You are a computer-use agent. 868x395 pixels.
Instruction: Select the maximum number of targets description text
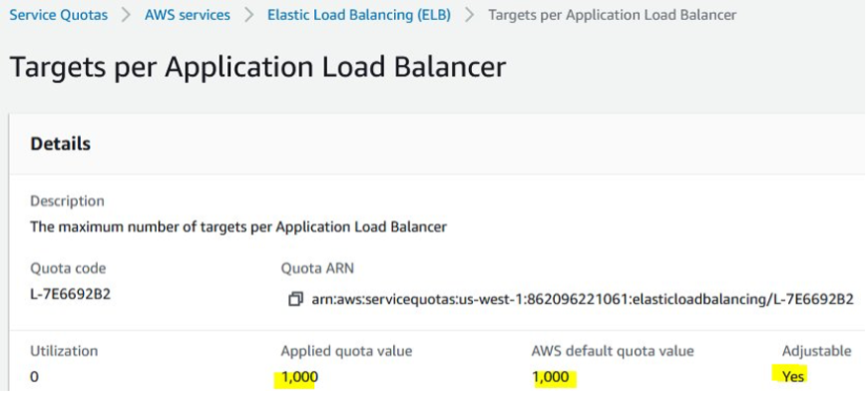[239, 227]
